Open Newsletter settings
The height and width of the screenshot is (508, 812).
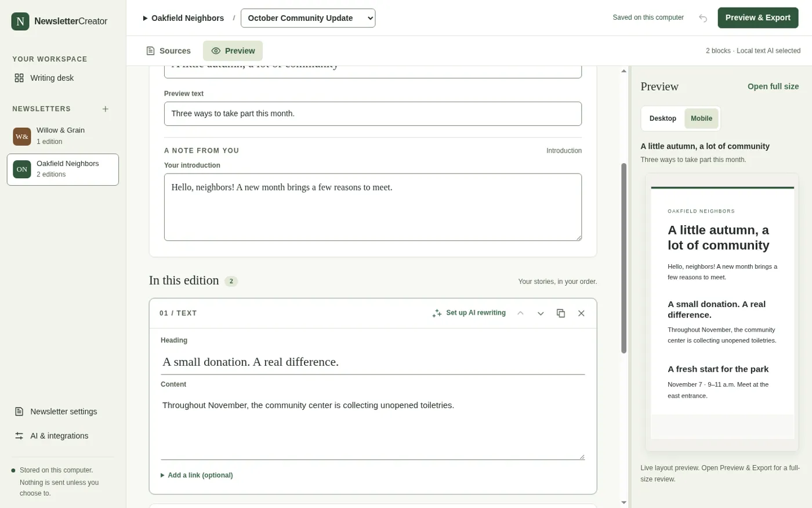pyautogui.click(x=63, y=412)
